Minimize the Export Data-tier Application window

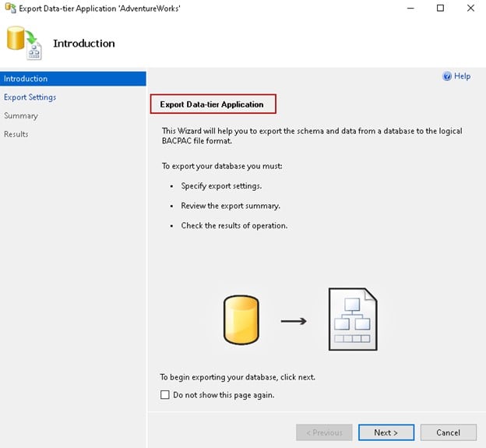click(x=406, y=9)
